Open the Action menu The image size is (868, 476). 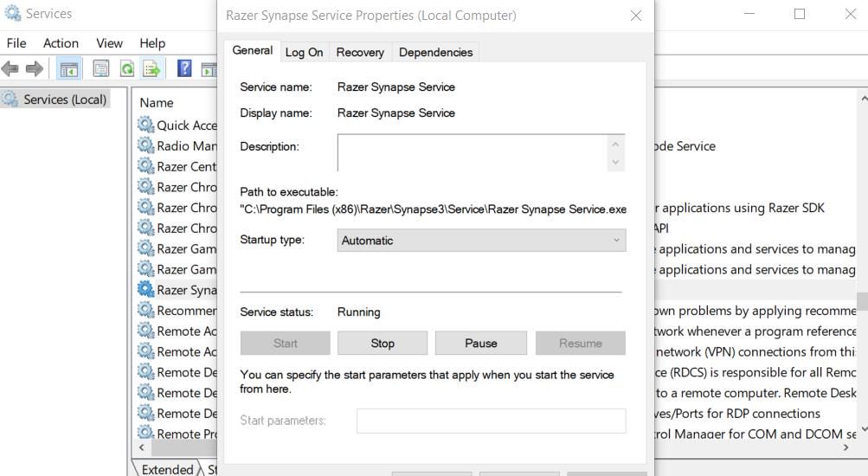[x=61, y=43]
